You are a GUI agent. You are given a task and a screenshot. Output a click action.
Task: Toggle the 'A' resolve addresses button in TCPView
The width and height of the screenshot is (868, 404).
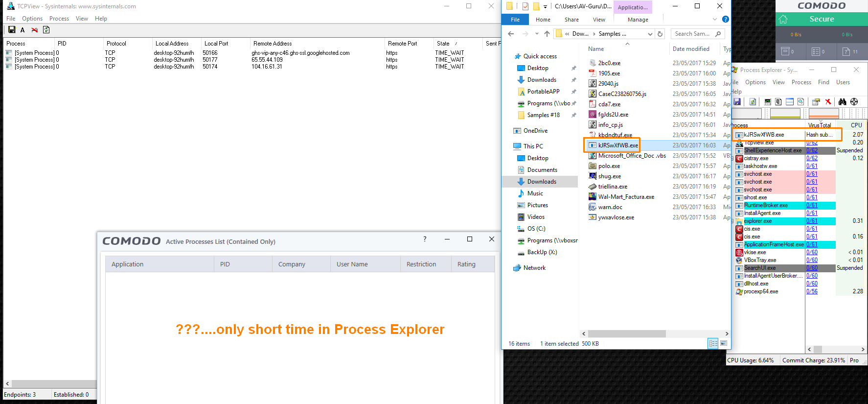click(23, 30)
